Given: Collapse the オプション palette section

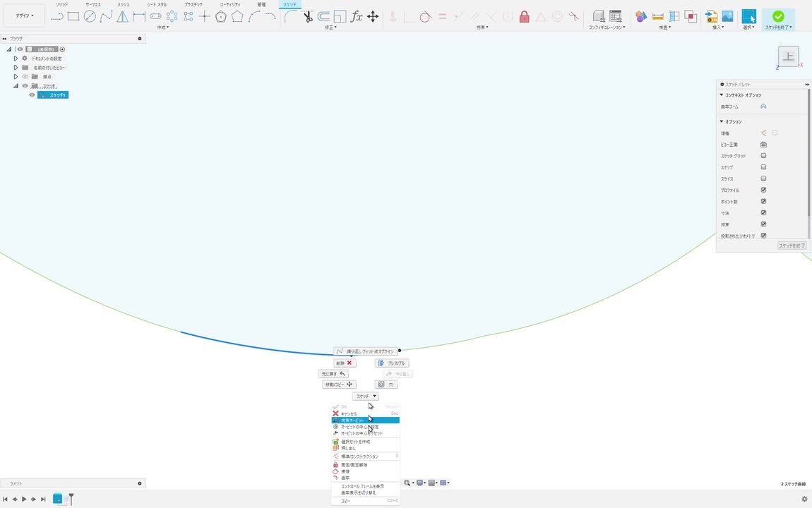Looking at the screenshot, I should [722, 121].
